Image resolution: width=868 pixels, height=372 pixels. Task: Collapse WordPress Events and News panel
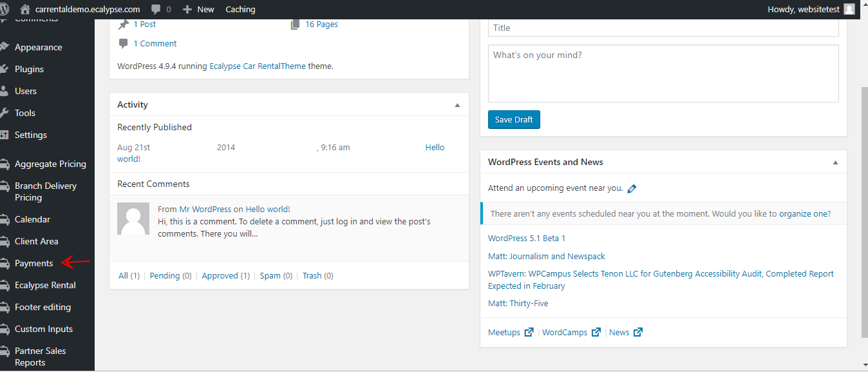tap(835, 162)
